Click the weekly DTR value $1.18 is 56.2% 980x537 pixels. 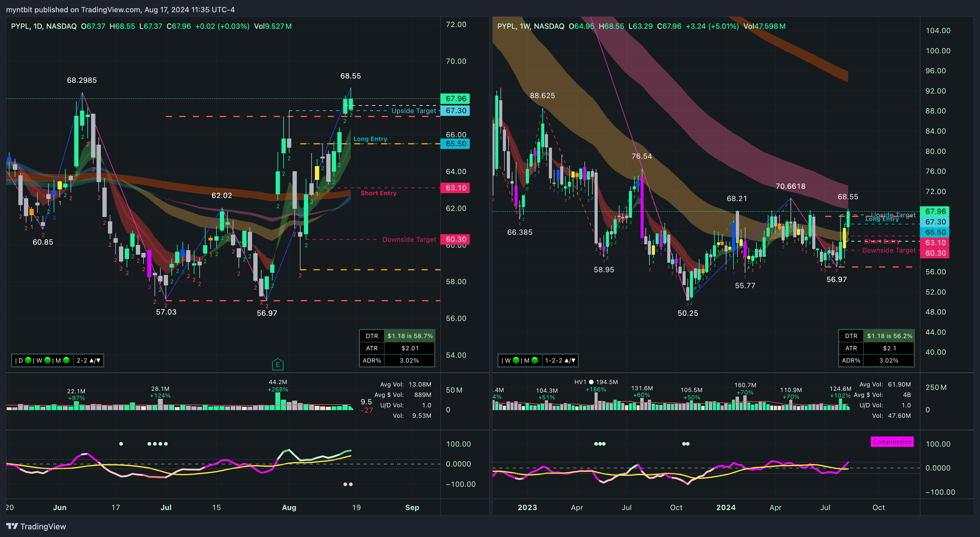tap(889, 336)
